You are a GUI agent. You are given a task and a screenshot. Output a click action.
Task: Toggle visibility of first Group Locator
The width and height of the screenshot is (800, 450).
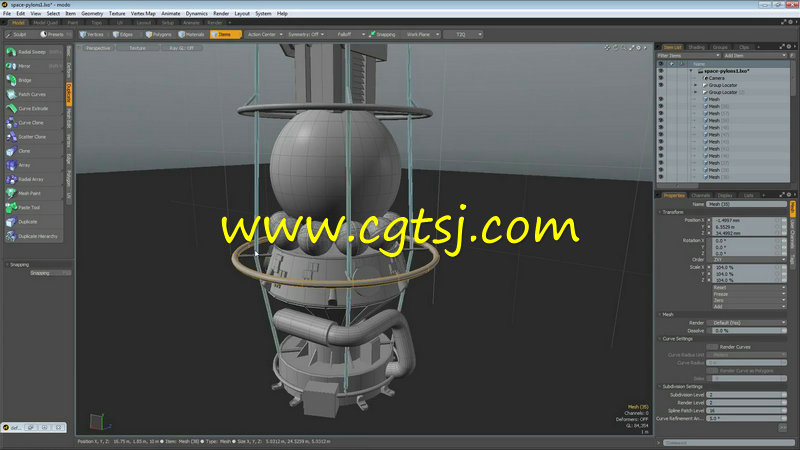[661, 85]
